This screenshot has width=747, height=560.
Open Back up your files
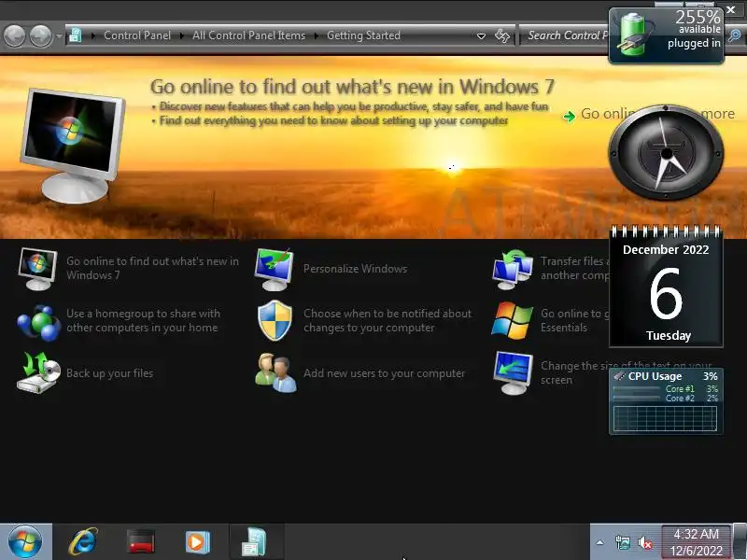click(109, 373)
